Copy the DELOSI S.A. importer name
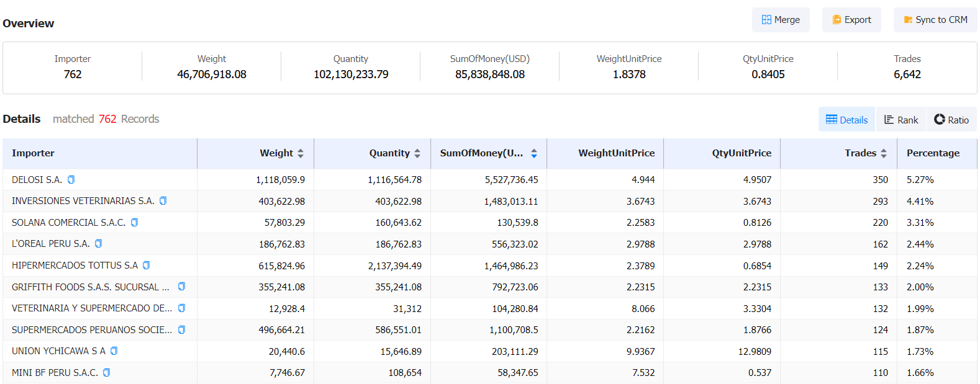Viewport: 980px width, 384px height. (x=71, y=180)
